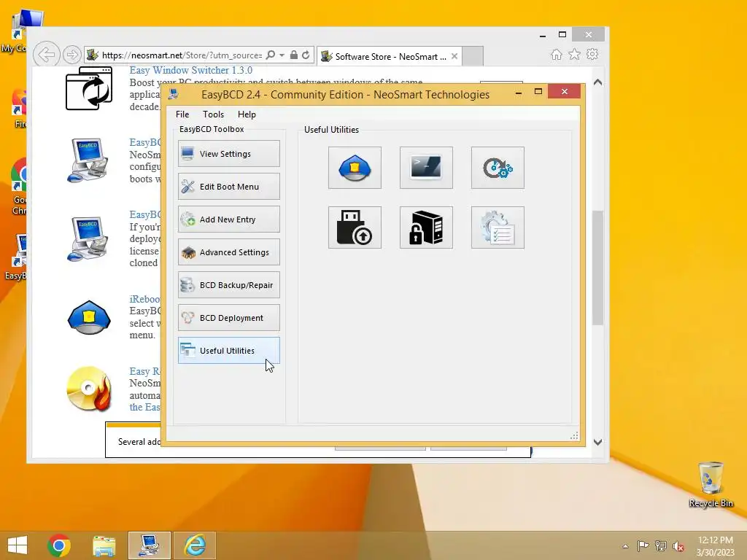Open the locked computer tower utility icon
This screenshot has width=747, height=560.
click(426, 227)
